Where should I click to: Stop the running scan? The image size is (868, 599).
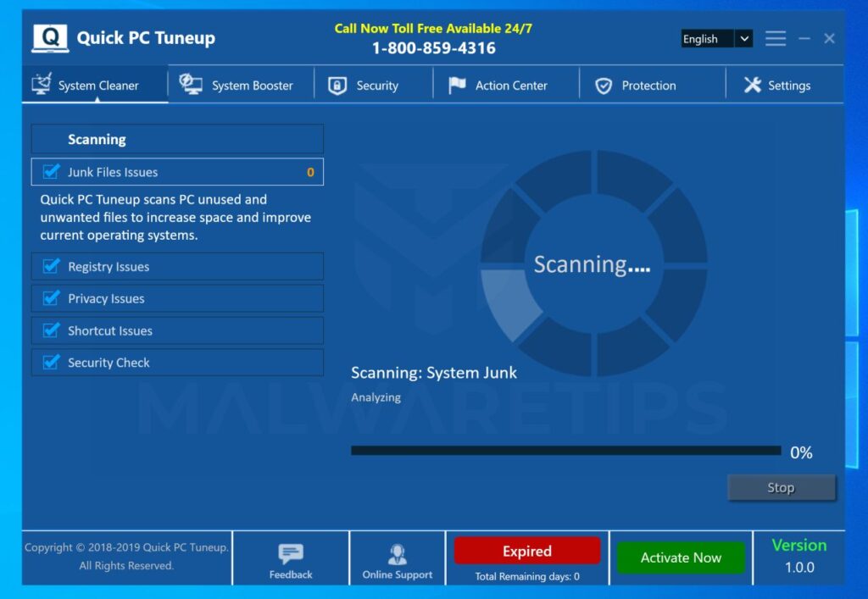(x=781, y=487)
